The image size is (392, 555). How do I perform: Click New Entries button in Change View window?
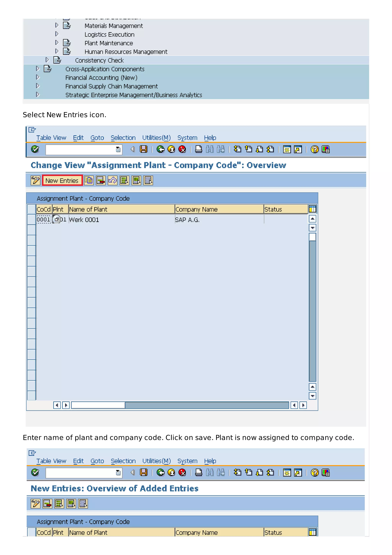pos(62,181)
